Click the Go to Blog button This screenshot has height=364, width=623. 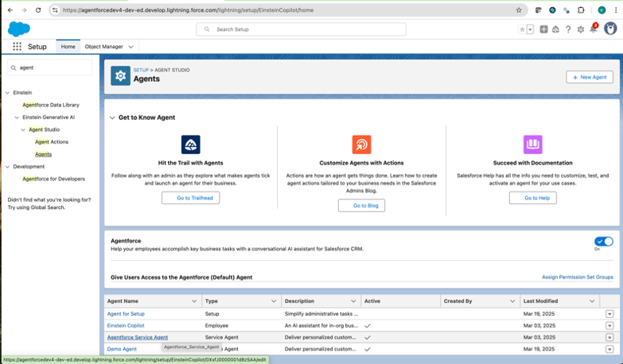tap(361, 205)
